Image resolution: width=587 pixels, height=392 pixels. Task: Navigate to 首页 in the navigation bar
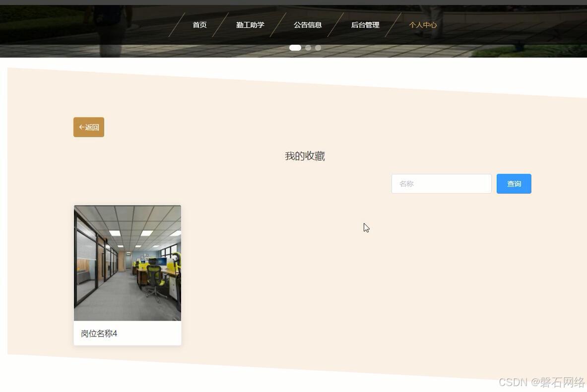(x=199, y=24)
